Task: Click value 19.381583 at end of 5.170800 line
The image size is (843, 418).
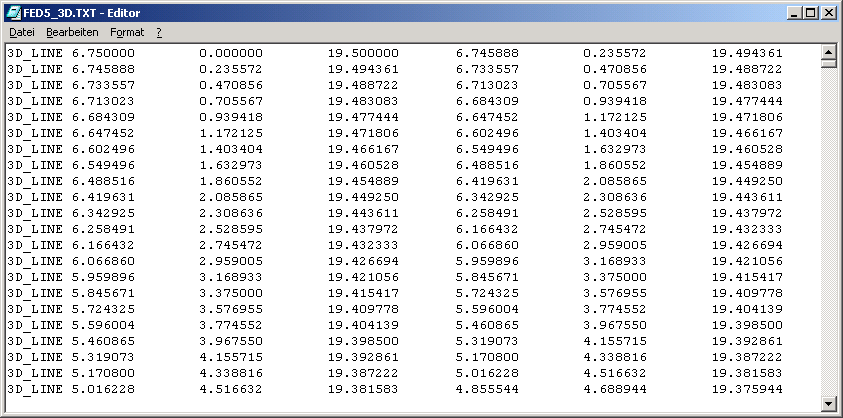Action: (x=747, y=373)
